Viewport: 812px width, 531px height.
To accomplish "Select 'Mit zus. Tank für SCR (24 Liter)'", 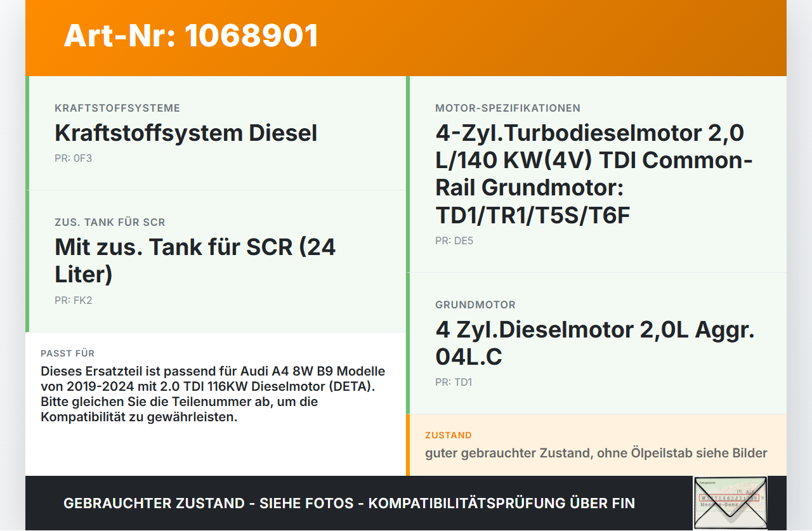I will (195, 260).
